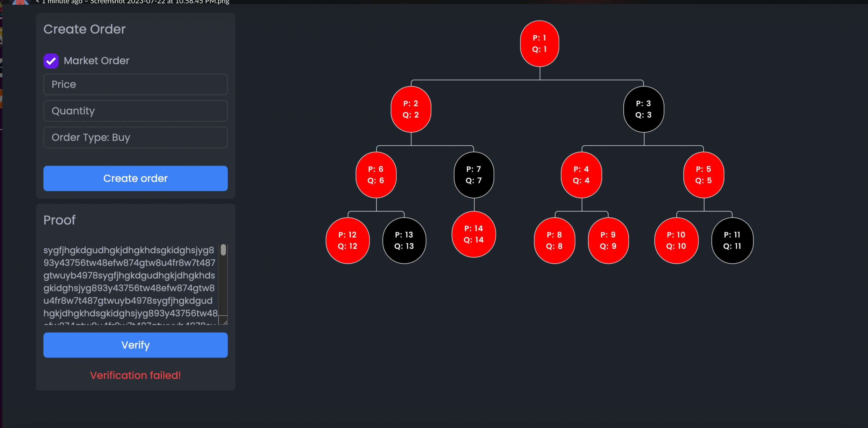Click the root node P:1 Q:1

[540, 43]
